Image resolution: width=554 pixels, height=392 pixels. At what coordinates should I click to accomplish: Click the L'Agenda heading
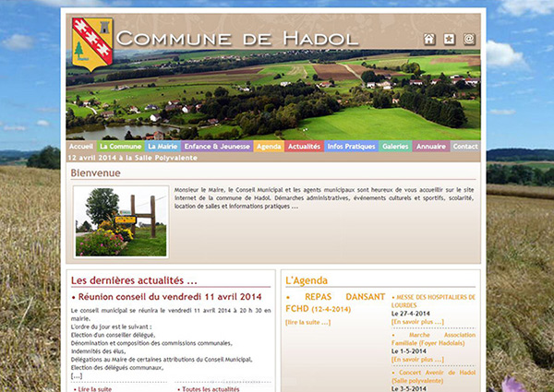pos(307,280)
